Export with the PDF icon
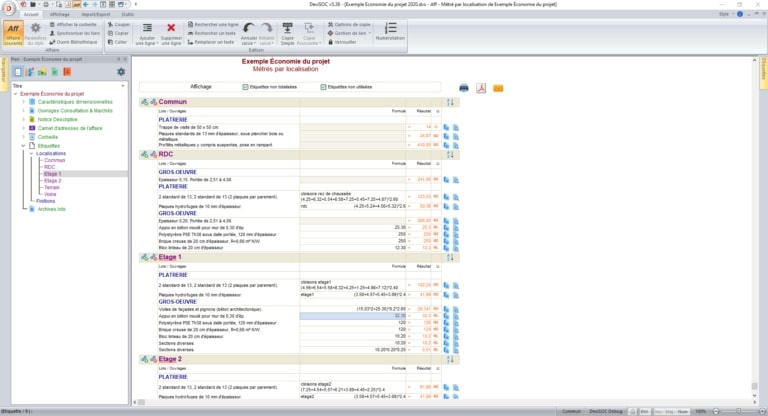Screen dimensions: 768x416 tap(481, 88)
